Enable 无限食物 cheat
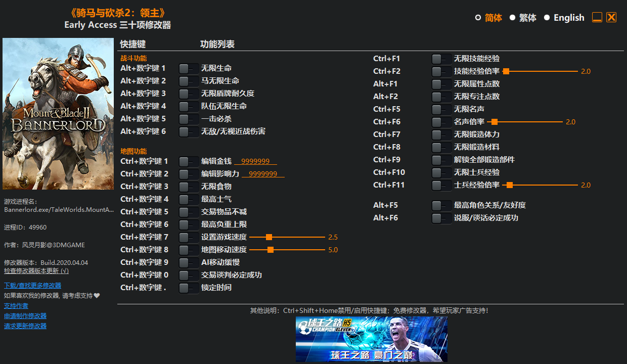This screenshot has height=364, width=627. 189,186
